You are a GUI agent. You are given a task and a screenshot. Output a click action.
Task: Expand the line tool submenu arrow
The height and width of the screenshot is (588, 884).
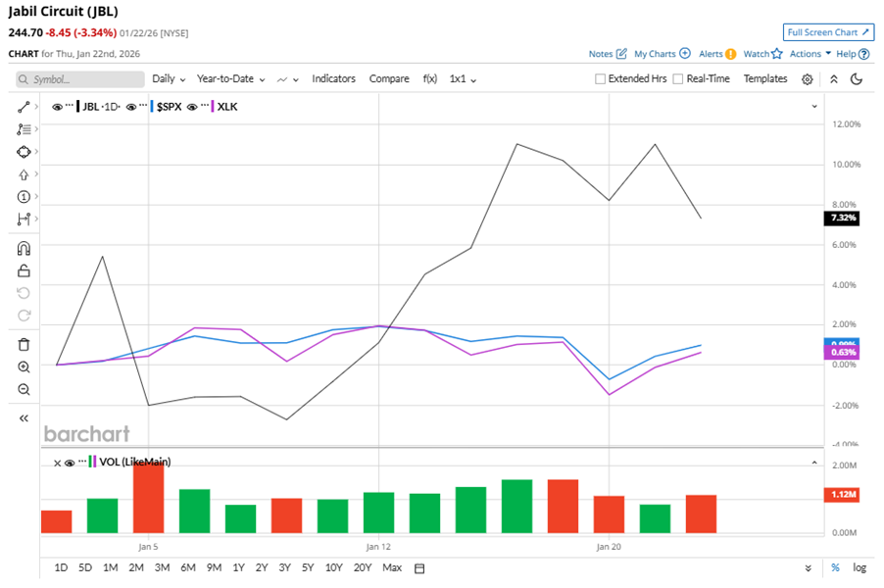(x=36, y=107)
